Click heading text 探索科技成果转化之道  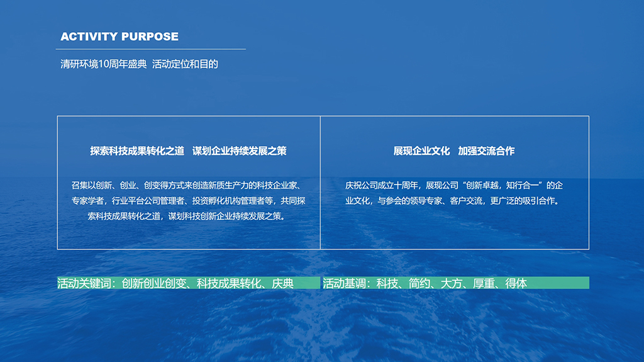(137, 151)
